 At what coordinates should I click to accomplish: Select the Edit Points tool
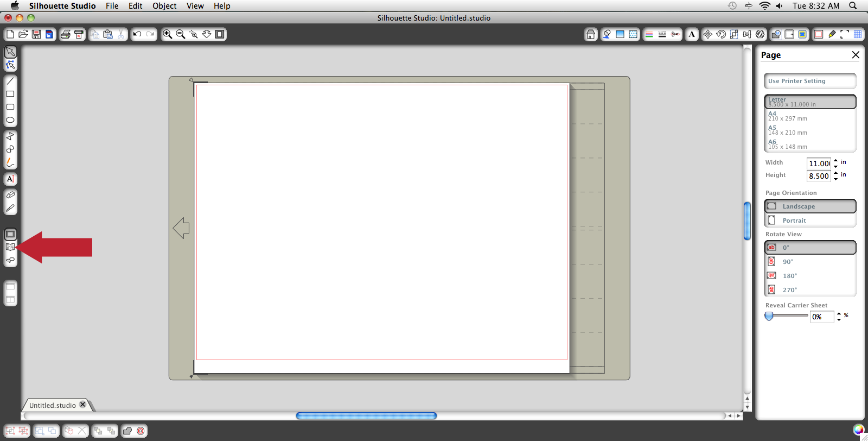click(10, 65)
